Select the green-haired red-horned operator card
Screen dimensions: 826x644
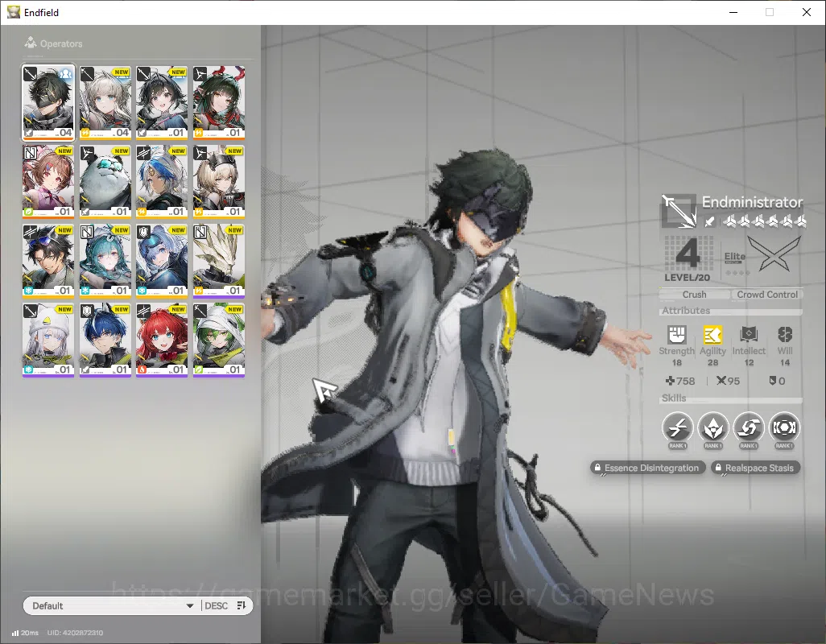pyautogui.click(x=219, y=103)
